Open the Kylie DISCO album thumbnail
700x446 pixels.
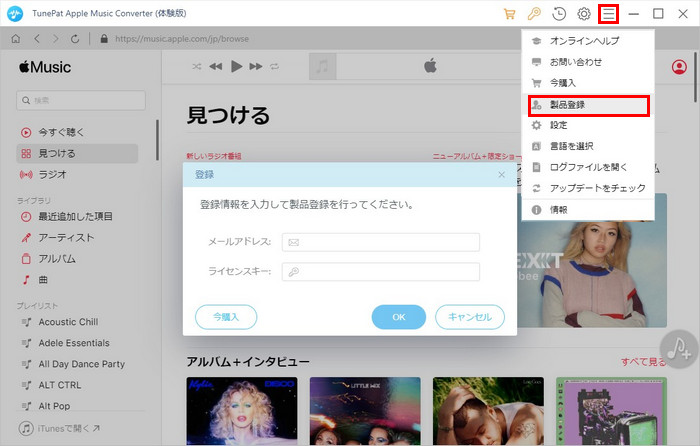[x=242, y=411]
